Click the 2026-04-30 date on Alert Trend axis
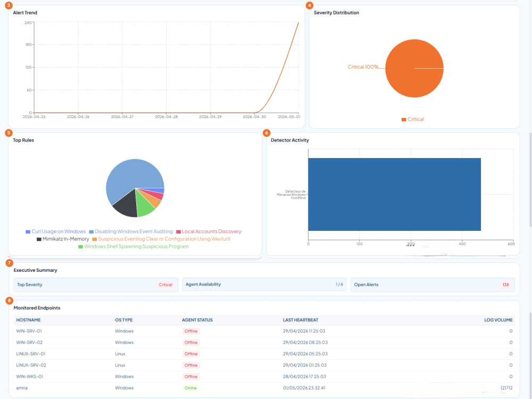 pyautogui.click(x=254, y=117)
